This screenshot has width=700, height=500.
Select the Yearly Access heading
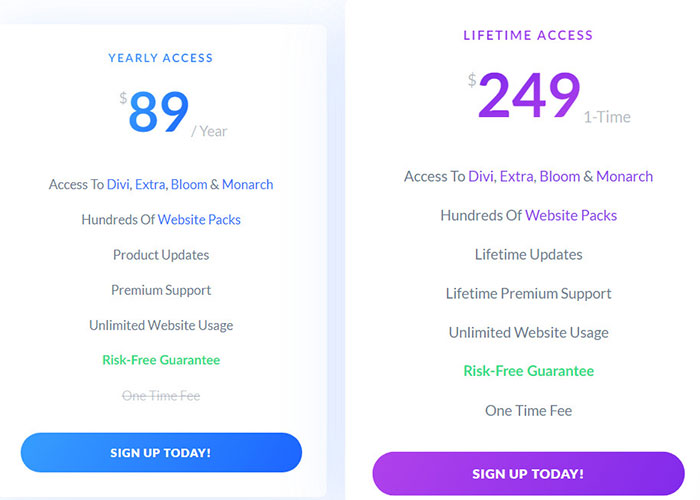click(x=161, y=58)
